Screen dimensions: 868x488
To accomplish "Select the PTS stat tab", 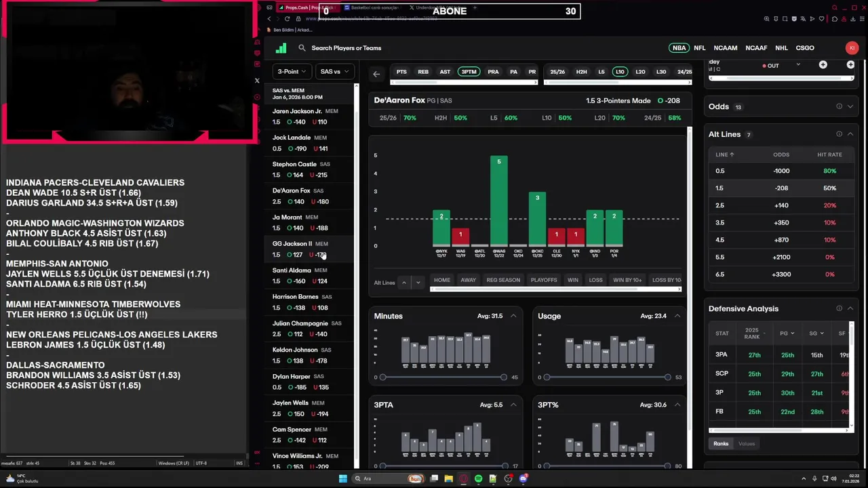I will (x=401, y=72).
